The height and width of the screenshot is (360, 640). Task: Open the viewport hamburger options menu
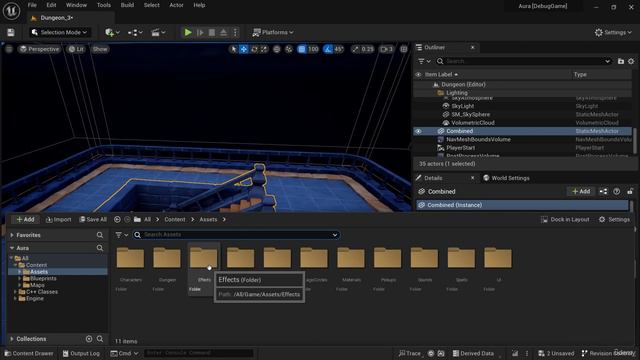(9, 49)
